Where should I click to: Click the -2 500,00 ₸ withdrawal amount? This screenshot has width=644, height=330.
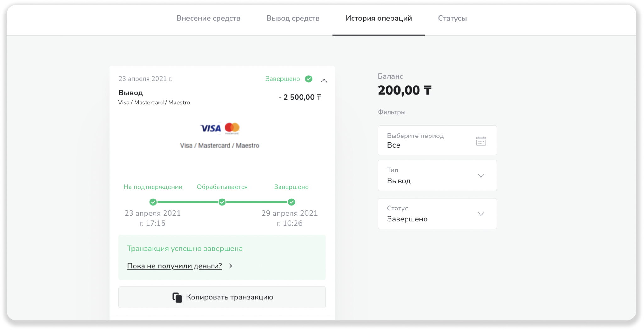tap(300, 97)
